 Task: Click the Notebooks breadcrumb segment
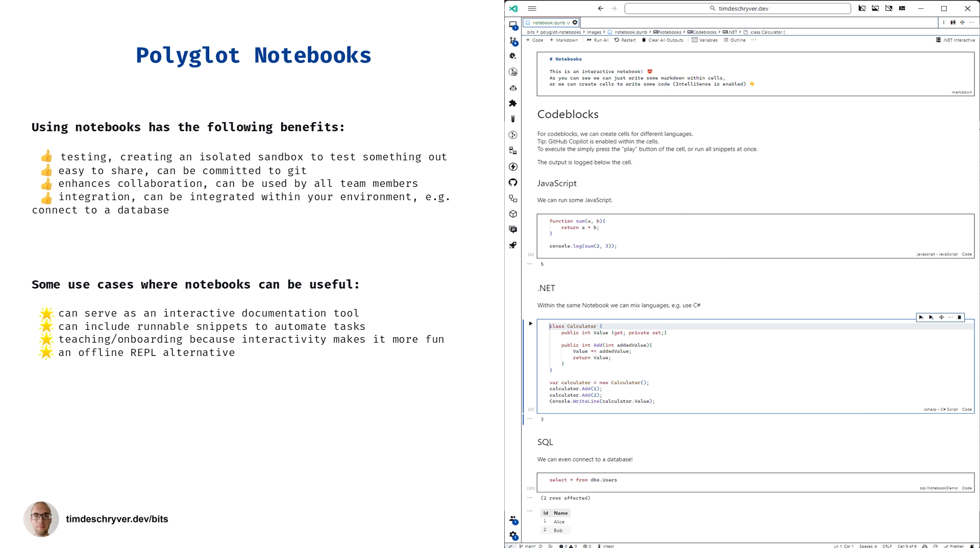coord(667,32)
